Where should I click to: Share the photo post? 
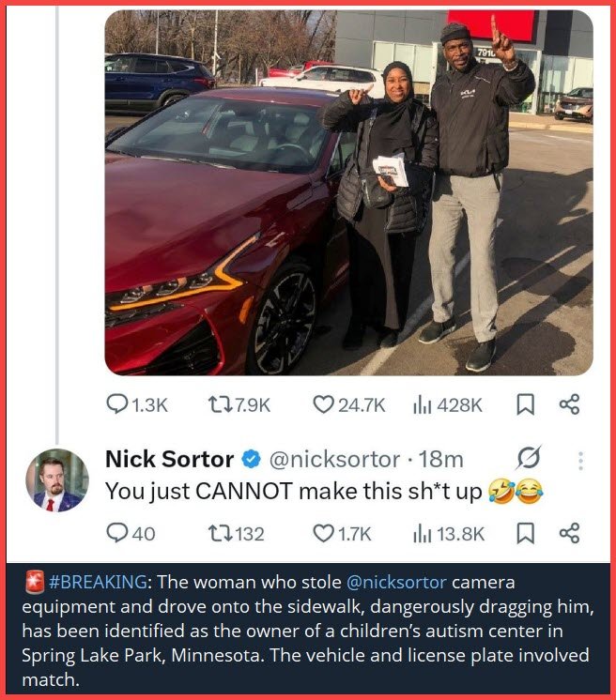(x=569, y=404)
